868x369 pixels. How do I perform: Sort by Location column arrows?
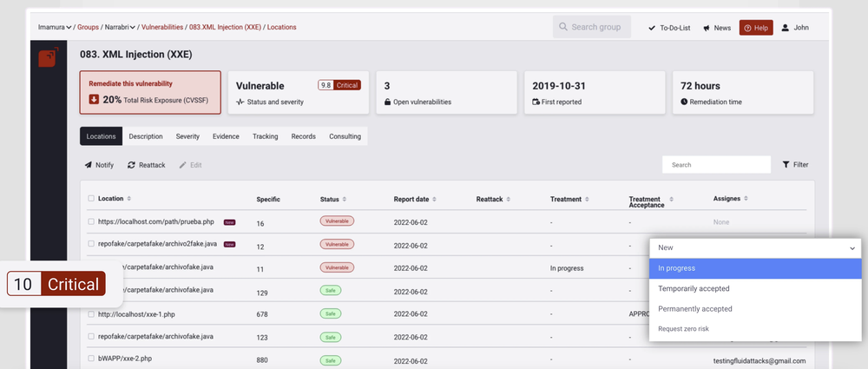coord(129,198)
